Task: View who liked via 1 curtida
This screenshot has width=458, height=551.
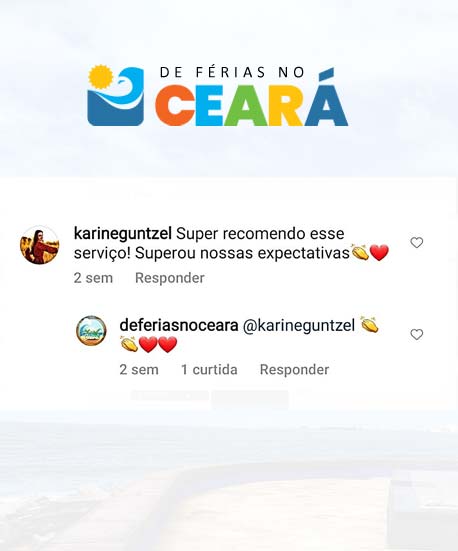Action: [x=209, y=370]
